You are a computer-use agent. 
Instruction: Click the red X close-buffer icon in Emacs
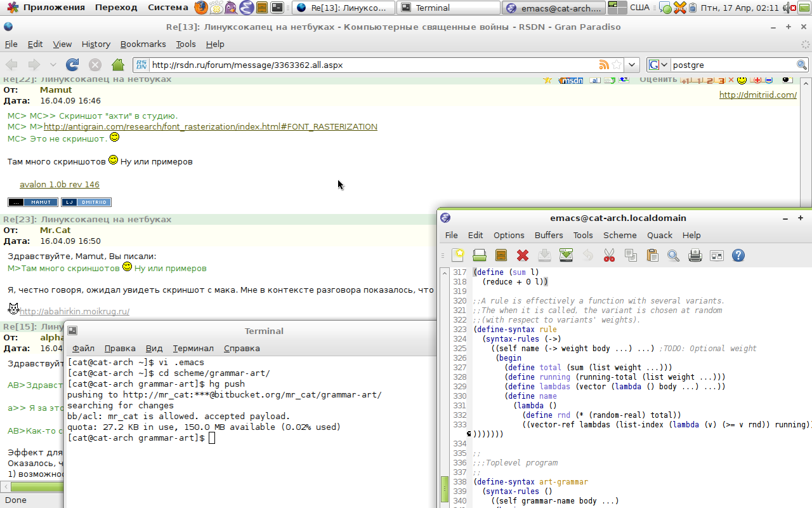(x=523, y=255)
